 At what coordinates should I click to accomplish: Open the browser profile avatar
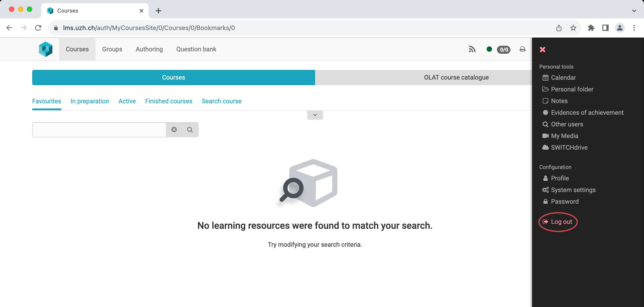[x=620, y=28]
